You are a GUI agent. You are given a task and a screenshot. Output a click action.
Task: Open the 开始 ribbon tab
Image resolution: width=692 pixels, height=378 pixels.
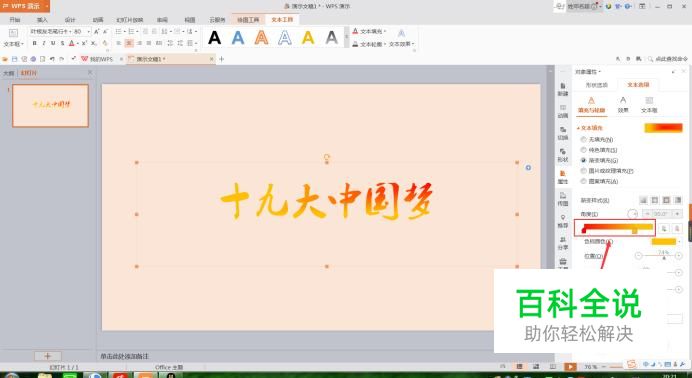point(15,20)
